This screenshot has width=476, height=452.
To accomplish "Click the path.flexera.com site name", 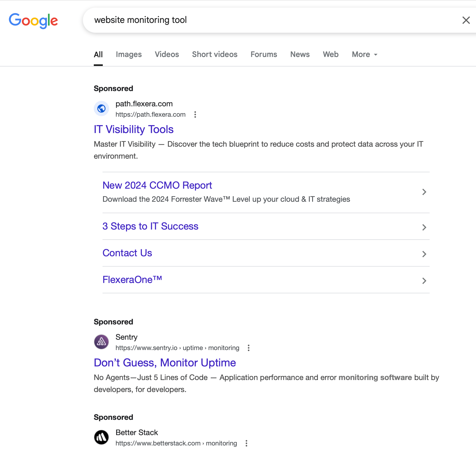I will click(x=144, y=104).
